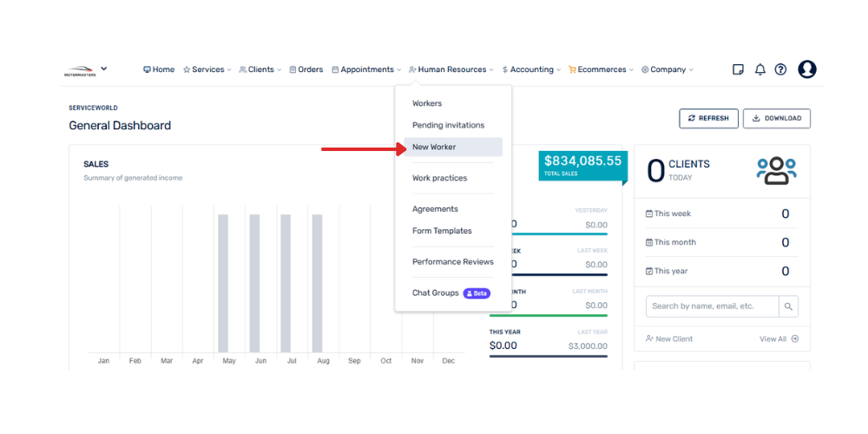Open the user profile avatar
868x434 pixels.
807,69
